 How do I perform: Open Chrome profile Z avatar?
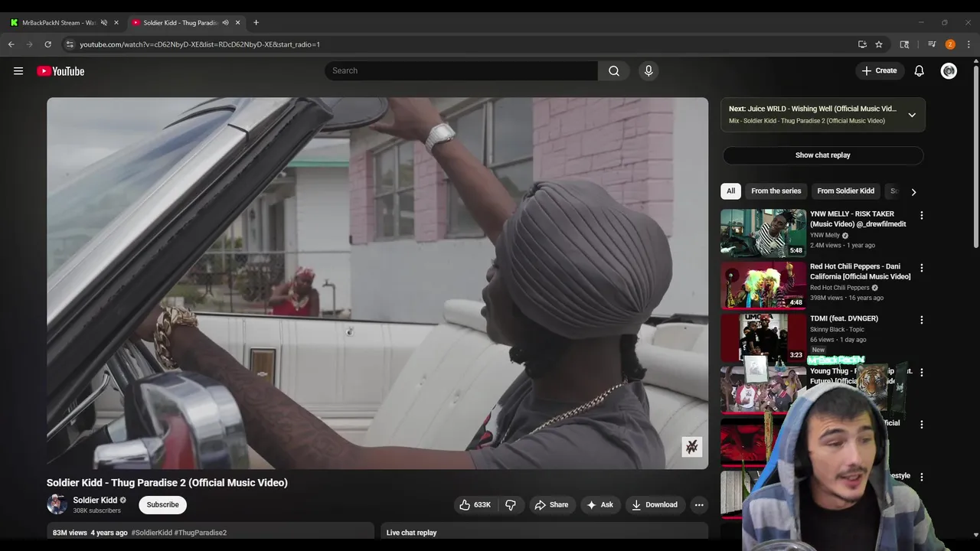[950, 44]
